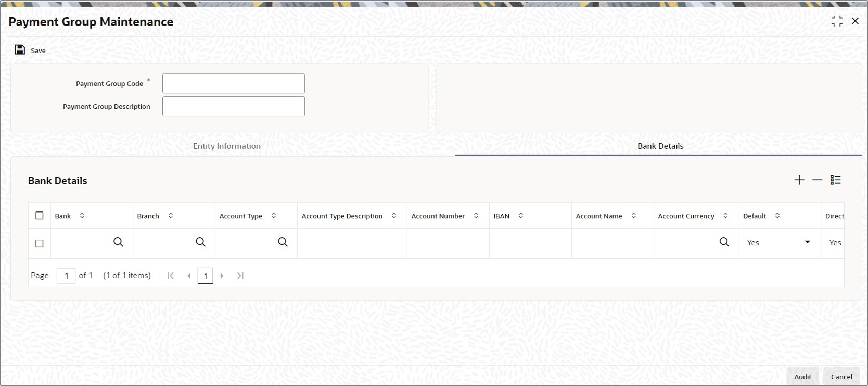868x386 pixels.
Task: Tick the first bank row checkbox
Action: point(40,243)
